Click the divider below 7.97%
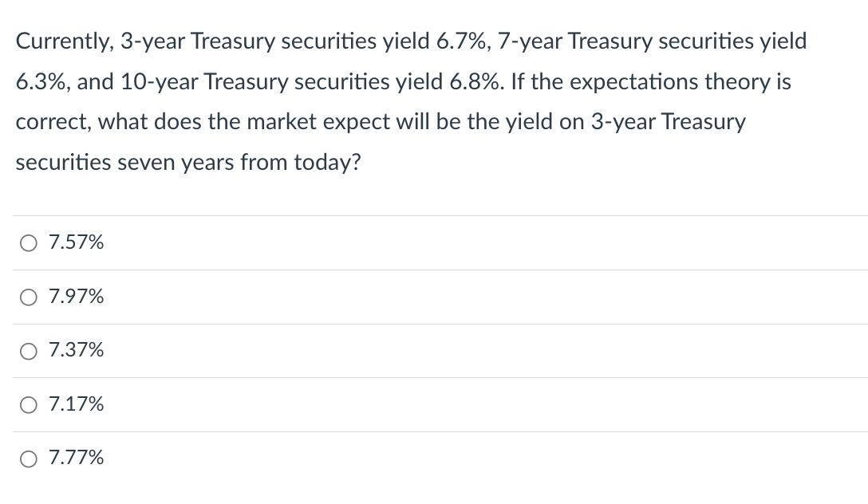Viewport: 868px width, 504px height. [434, 324]
